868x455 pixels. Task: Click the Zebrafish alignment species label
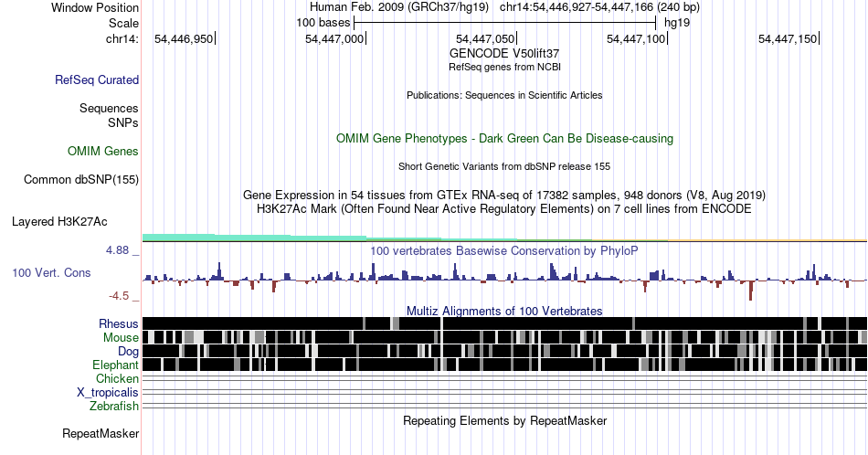point(114,407)
